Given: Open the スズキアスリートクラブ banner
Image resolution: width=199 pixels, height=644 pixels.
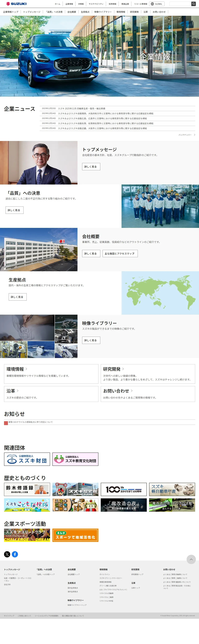Looking at the screenshot, I should tap(27, 535).
